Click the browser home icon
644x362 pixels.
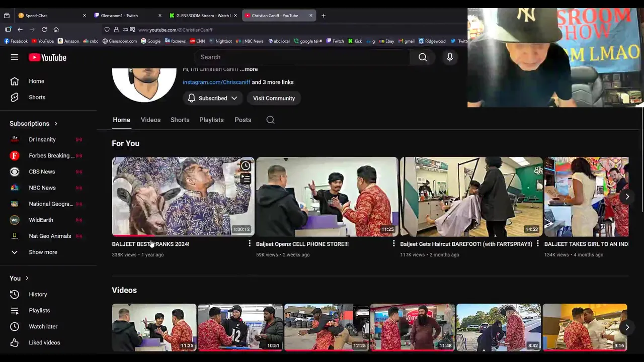[x=56, y=30]
